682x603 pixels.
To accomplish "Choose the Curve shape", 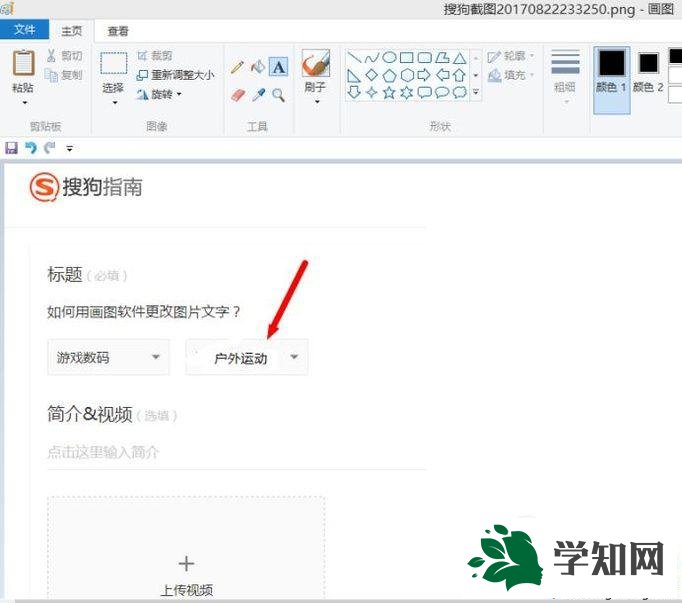I will click(372, 57).
